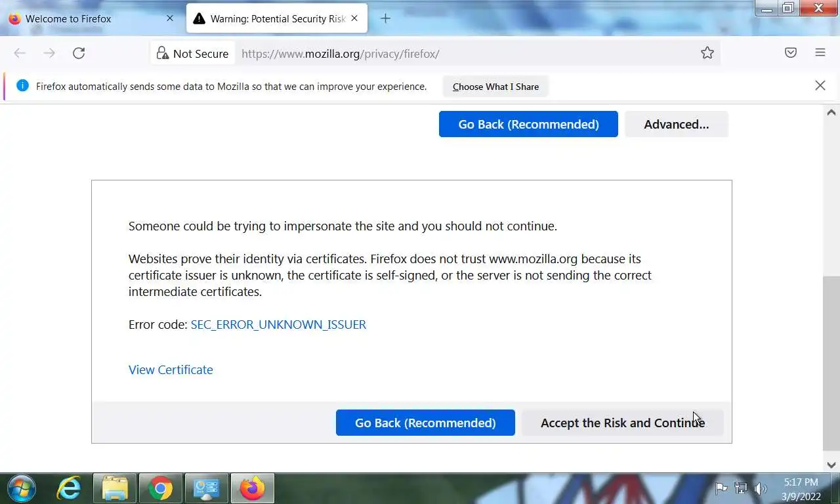Viewport: 840px width, 504px height.
Task: Reload the current page
Action: (x=79, y=53)
